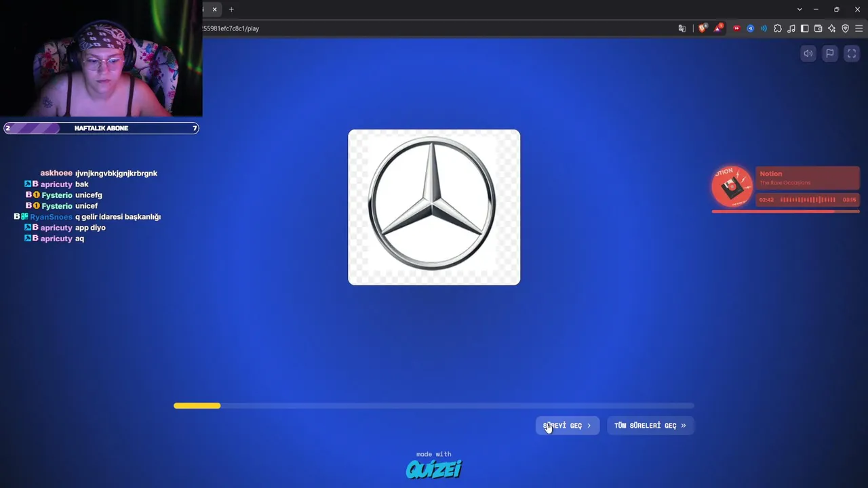868x488 pixels.
Task: Click TÜM SÜRELERİ GEÇ to skip all timers
Action: 650,426
